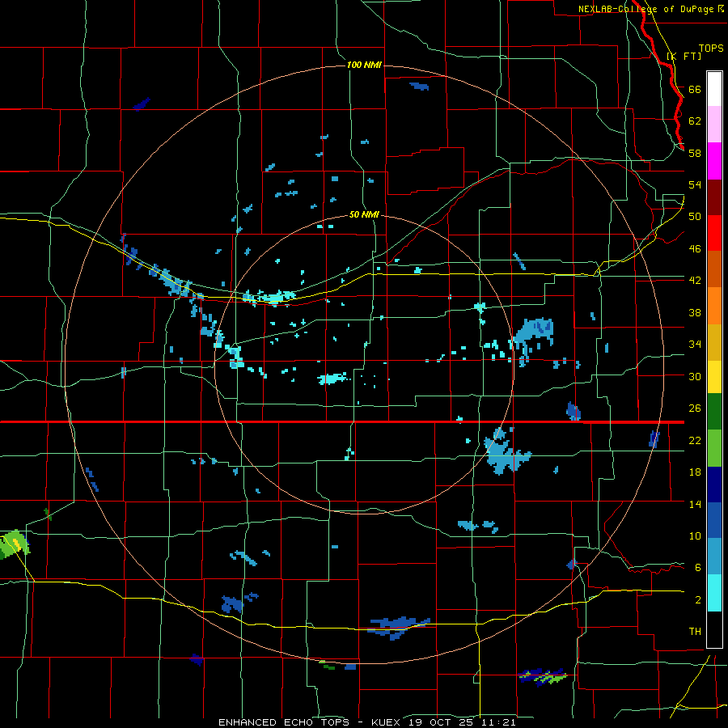Pick the magenta band in the color scale
The image size is (728, 728).
point(714,161)
